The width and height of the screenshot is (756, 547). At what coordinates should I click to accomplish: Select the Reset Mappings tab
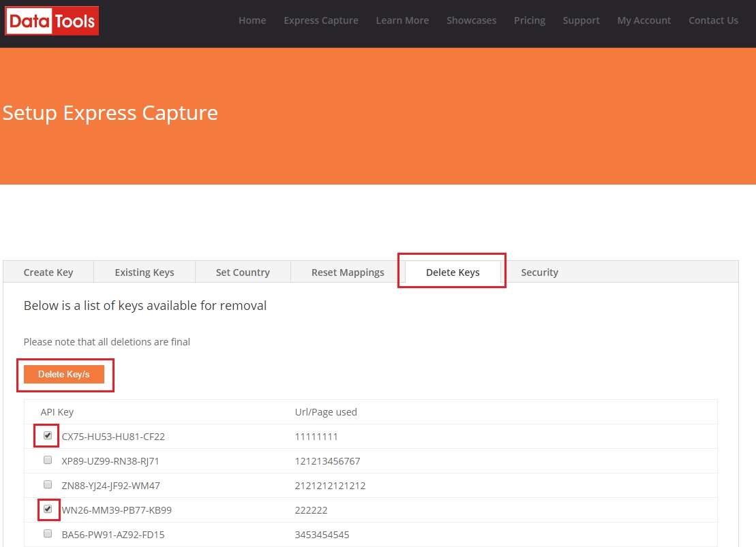[348, 272]
